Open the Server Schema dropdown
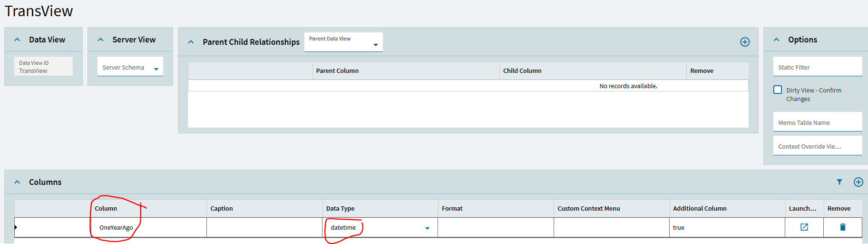 point(130,67)
